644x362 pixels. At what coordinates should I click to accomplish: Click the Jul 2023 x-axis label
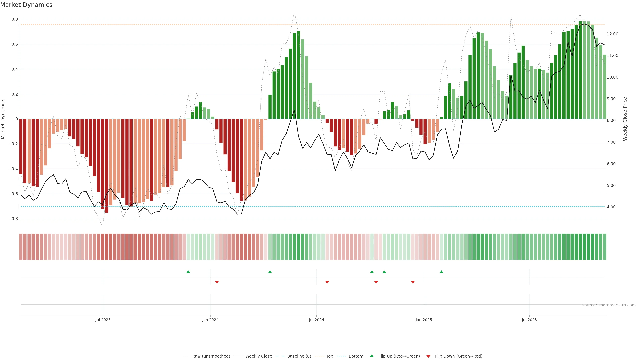coord(103,320)
